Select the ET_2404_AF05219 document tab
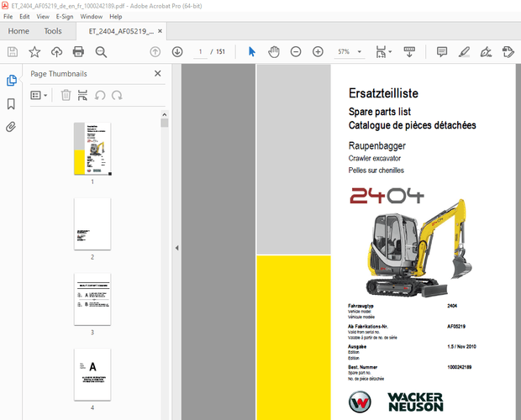 click(121, 31)
